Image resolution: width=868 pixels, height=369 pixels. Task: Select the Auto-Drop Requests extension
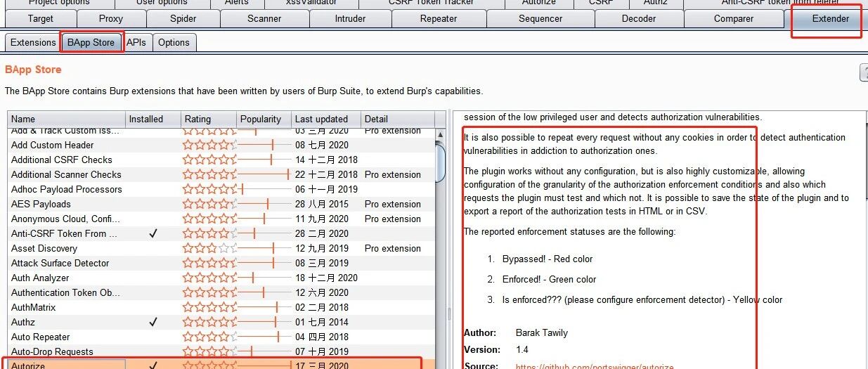pyautogui.click(x=221, y=351)
